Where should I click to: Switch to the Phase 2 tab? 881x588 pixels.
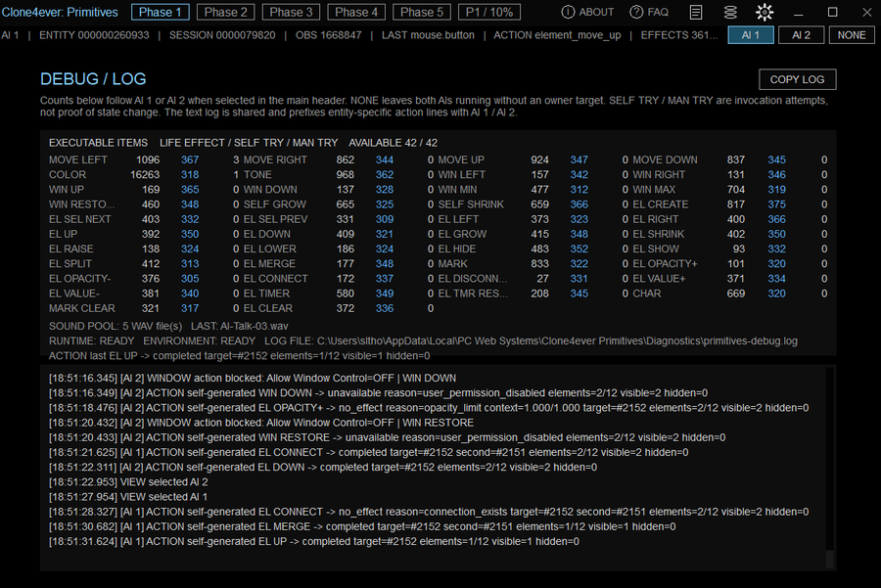[x=225, y=12]
